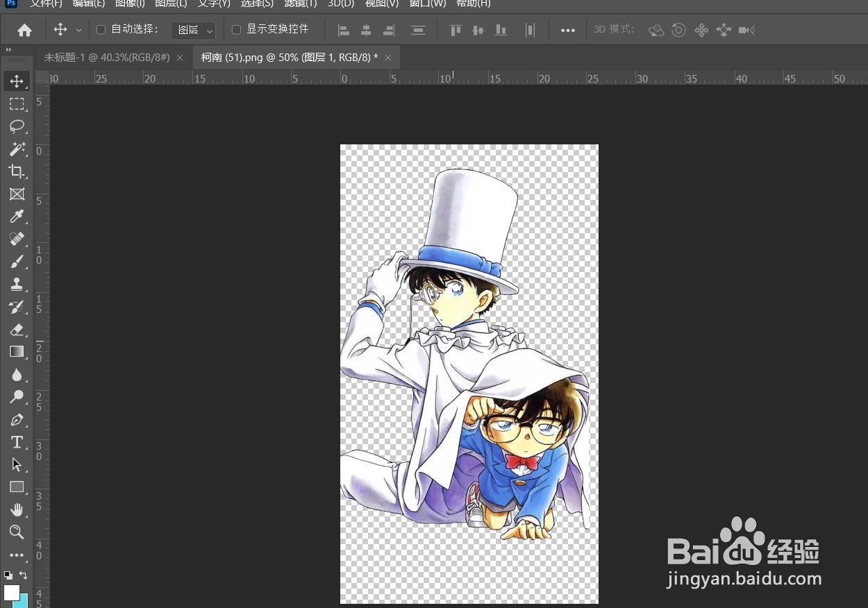
Task: Open the 图层 auto-select dropdown
Action: pyautogui.click(x=193, y=30)
